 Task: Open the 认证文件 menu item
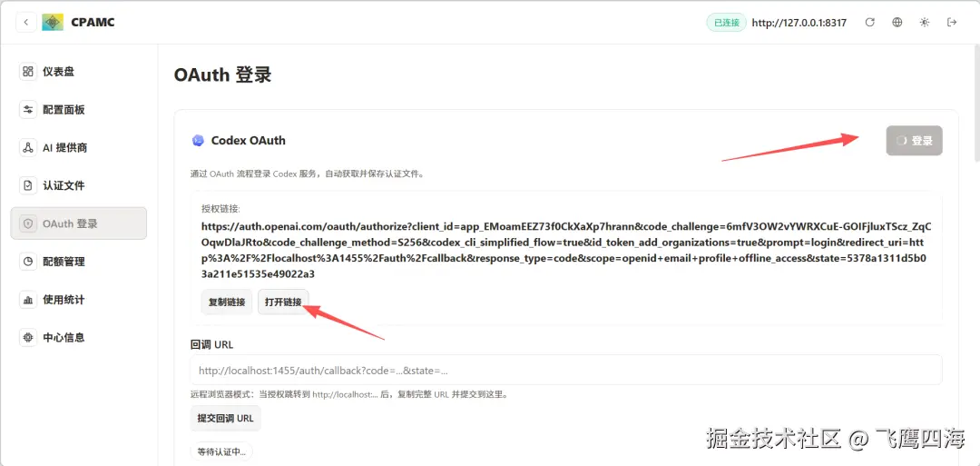pos(79,186)
